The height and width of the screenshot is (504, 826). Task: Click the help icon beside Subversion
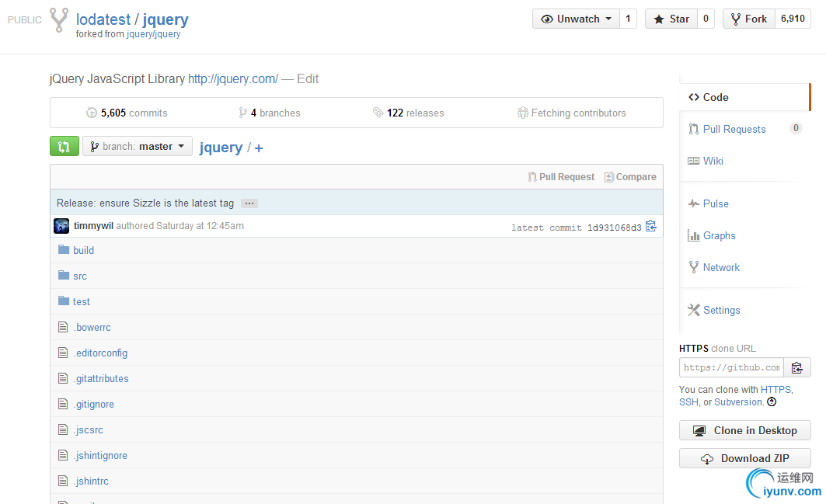click(x=772, y=401)
